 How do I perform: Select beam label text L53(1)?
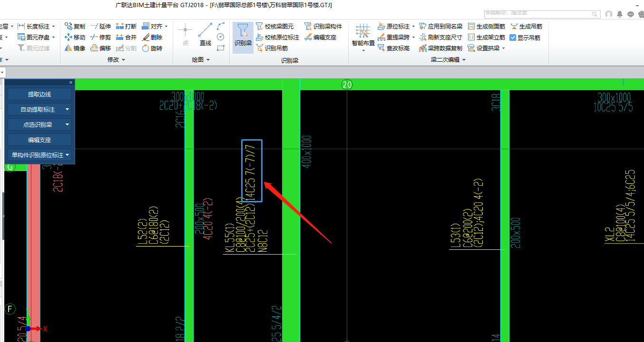click(455, 237)
